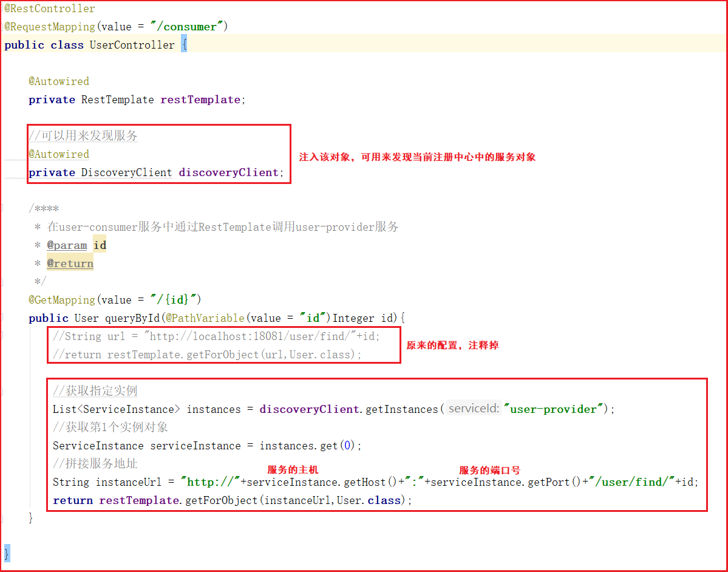Image resolution: width=728 pixels, height=572 pixels.
Task: Click the commented-out localhost:18081 URL line
Action: click(x=216, y=336)
